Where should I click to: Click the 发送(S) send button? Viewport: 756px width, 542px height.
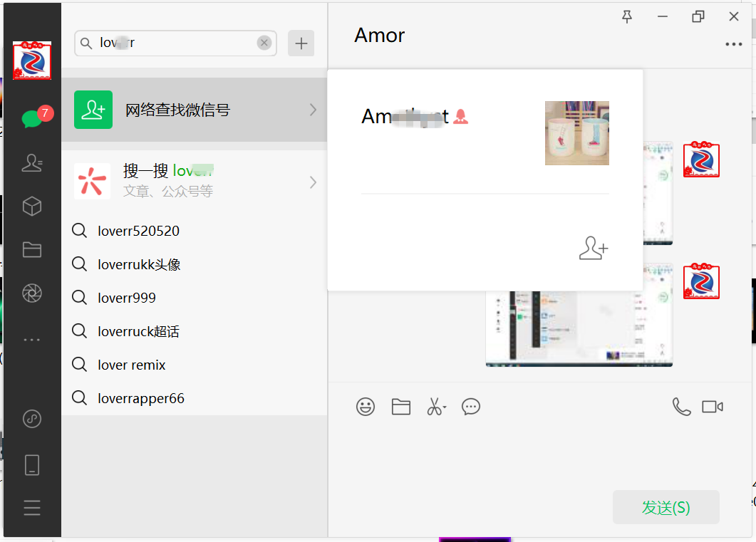tap(666, 507)
